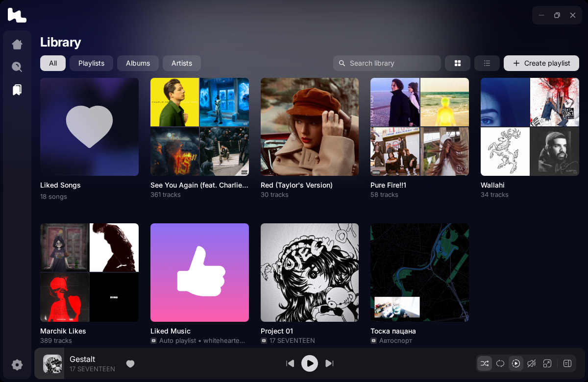Image resolution: width=588 pixels, height=382 pixels.
Task: Click the Marchik Likes title
Action: point(63,331)
